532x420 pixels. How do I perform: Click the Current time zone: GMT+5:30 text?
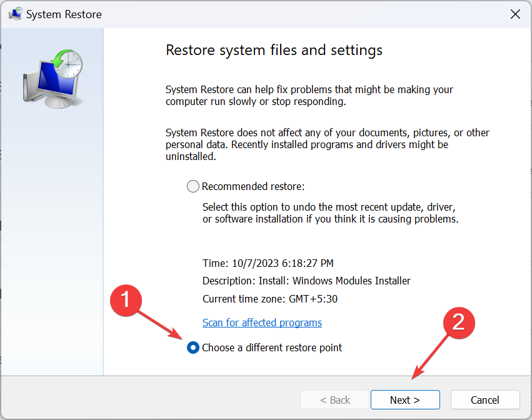coord(270,299)
